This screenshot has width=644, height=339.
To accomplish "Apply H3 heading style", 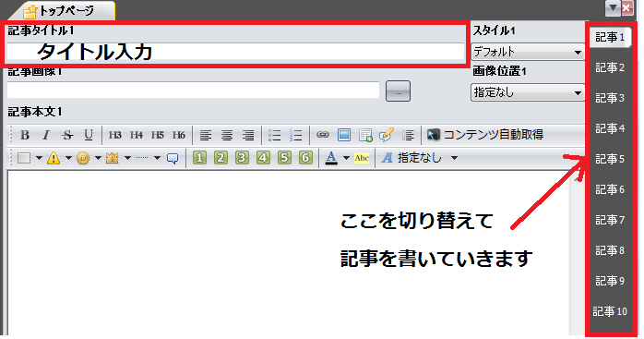I will click(x=115, y=135).
